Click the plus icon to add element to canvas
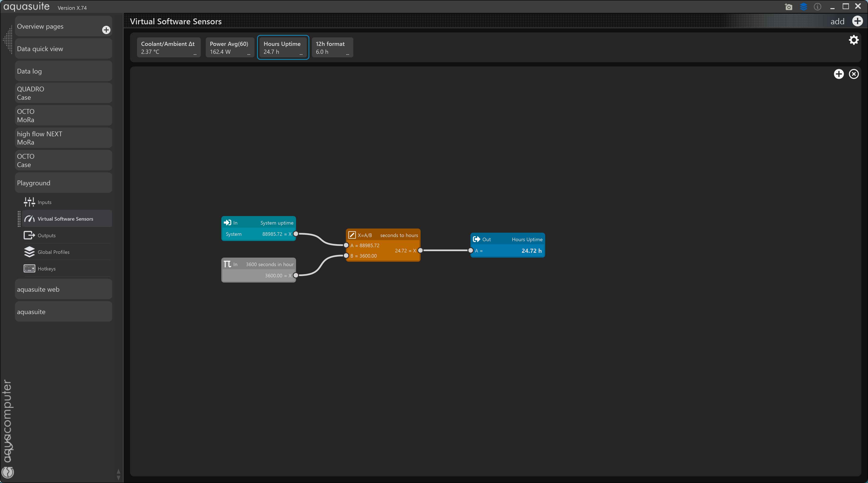This screenshot has width=868, height=483. tap(839, 74)
